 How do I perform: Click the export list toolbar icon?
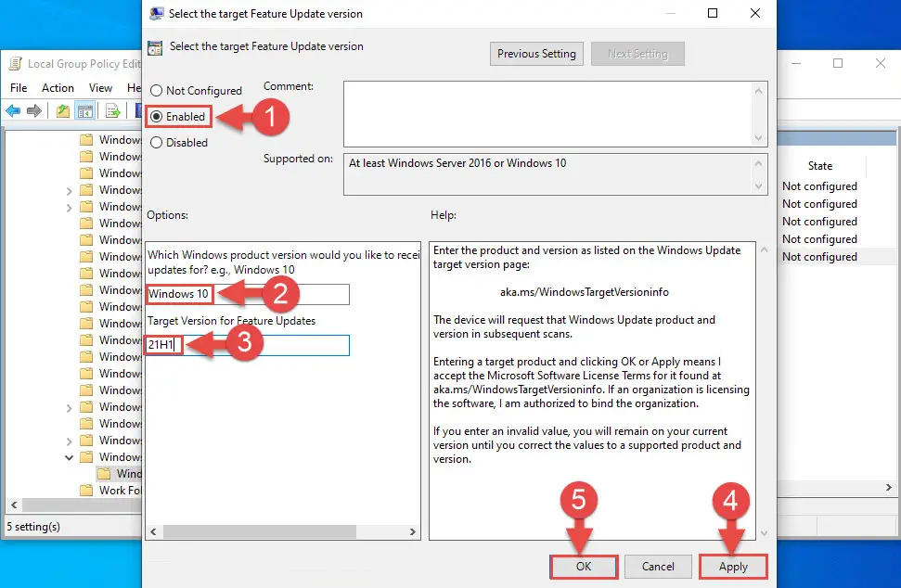[x=112, y=110]
